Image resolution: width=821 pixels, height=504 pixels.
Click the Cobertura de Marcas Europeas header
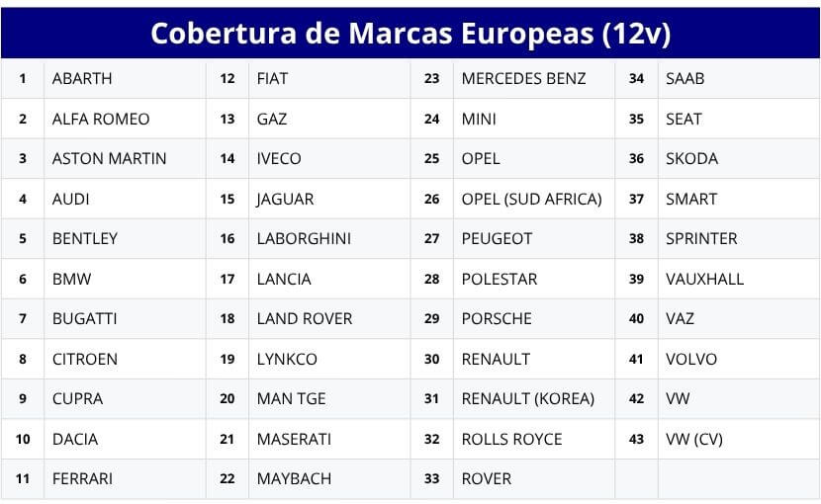point(410,33)
